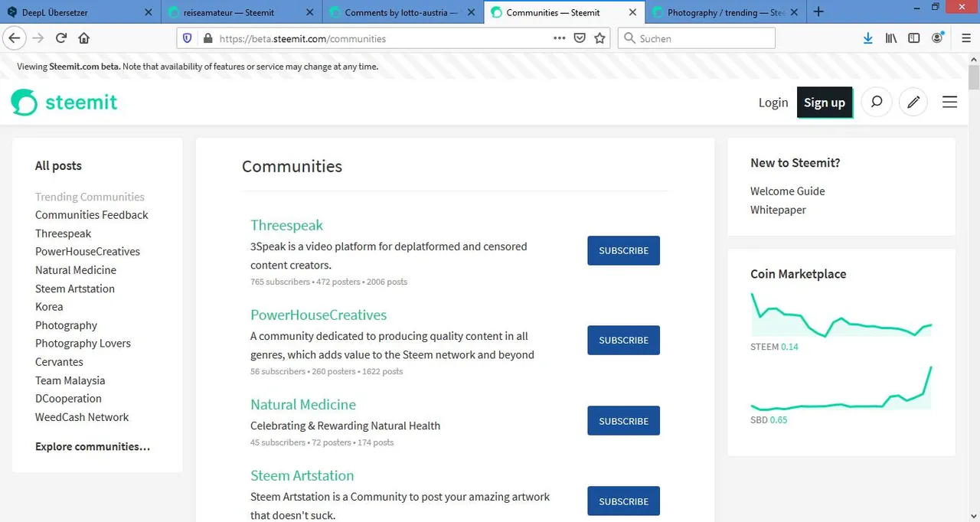Subscribe to the Threespeak community
The image size is (980, 522).
click(x=623, y=250)
